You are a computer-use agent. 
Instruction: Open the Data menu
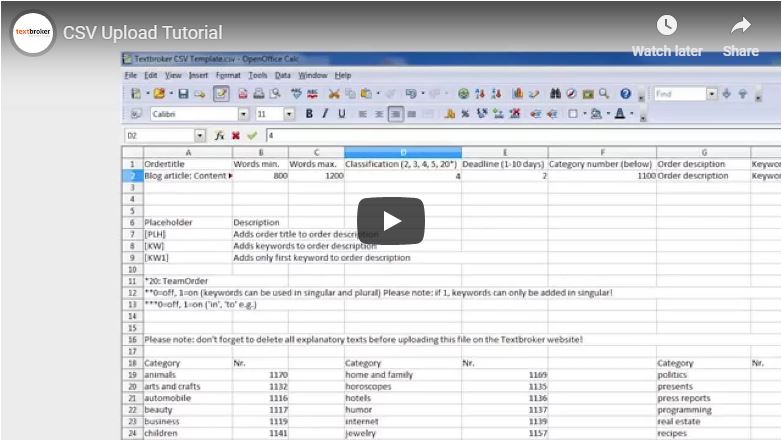point(283,75)
